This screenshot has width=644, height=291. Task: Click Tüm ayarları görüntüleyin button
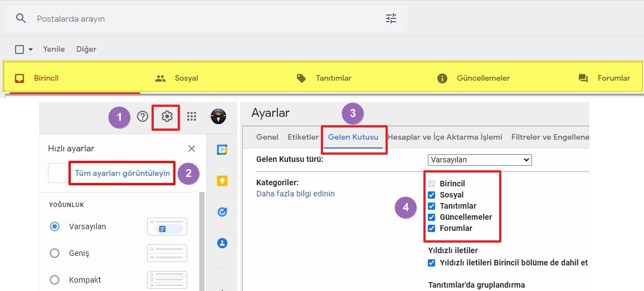pyautogui.click(x=123, y=173)
